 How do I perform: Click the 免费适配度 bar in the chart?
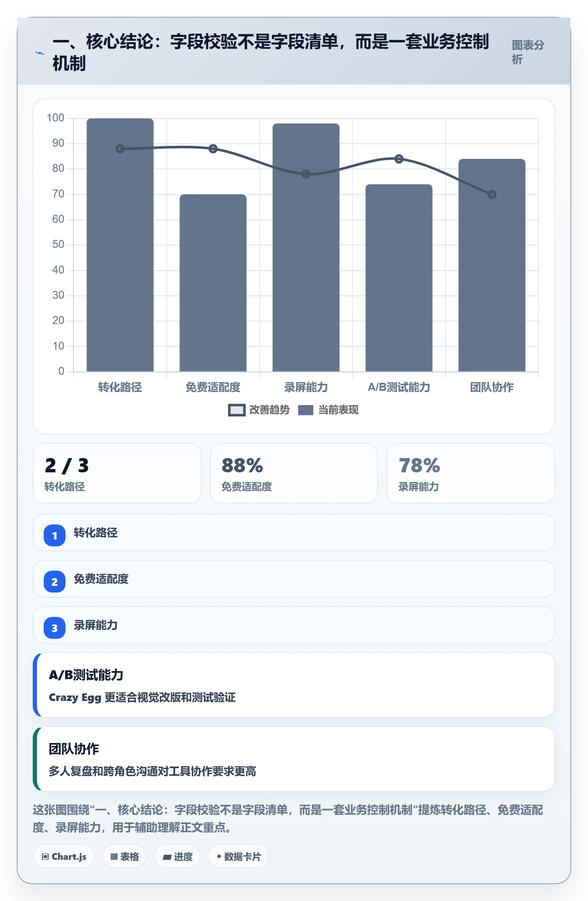[213, 283]
